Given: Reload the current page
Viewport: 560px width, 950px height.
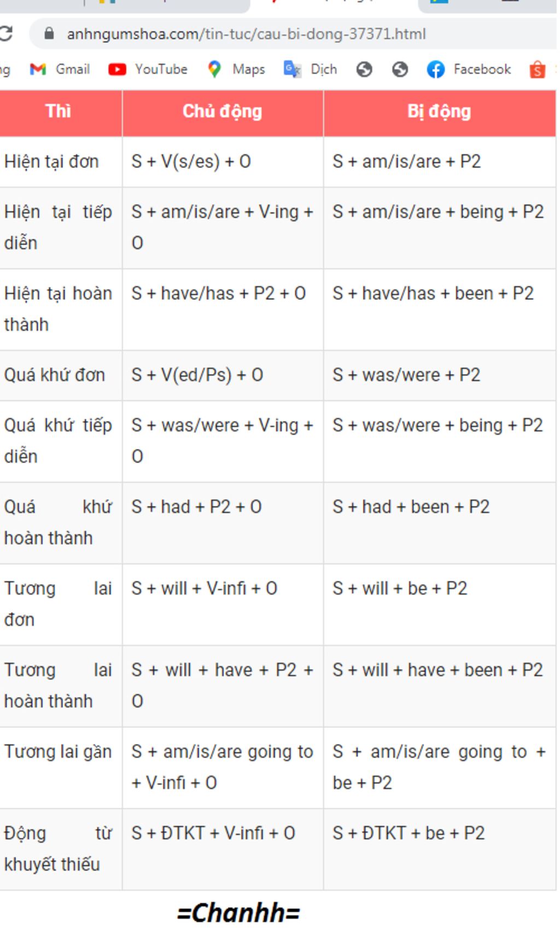Looking at the screenshot, I should 5,34.
